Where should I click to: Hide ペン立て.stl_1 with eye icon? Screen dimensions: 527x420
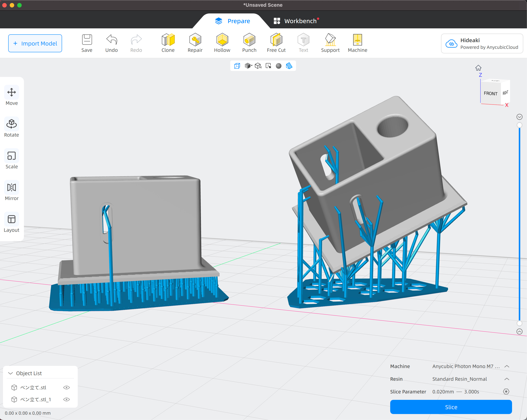67,399
